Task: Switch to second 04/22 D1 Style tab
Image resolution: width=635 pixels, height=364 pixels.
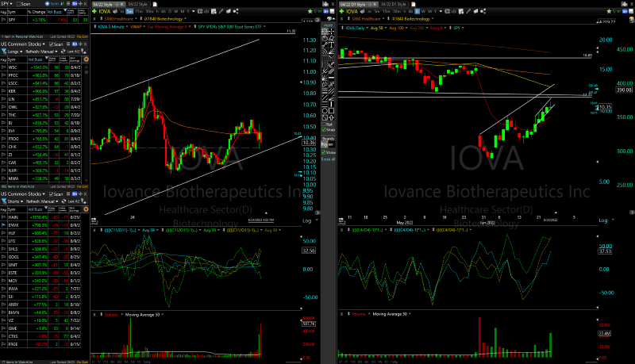Action: (x=394, y=5)
